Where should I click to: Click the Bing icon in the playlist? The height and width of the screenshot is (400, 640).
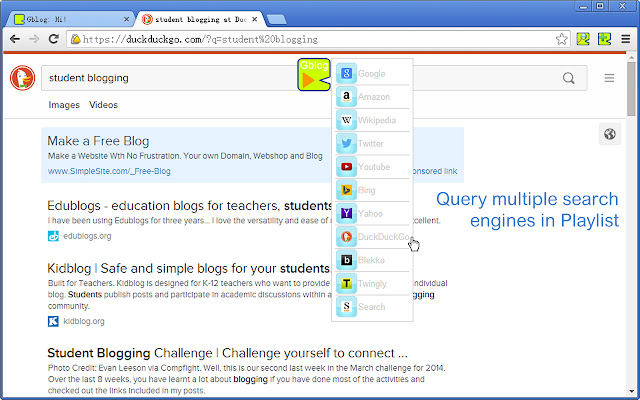(x=346, y=190)
